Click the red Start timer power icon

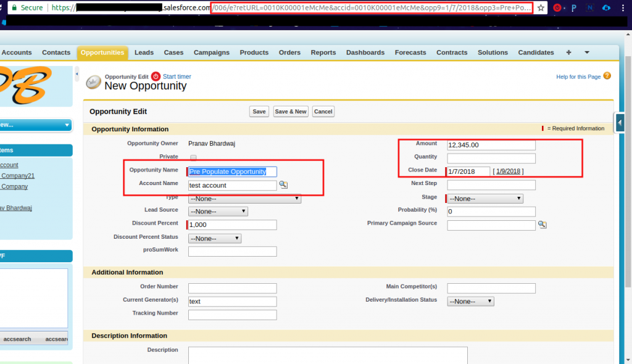(x=156, y=76)
